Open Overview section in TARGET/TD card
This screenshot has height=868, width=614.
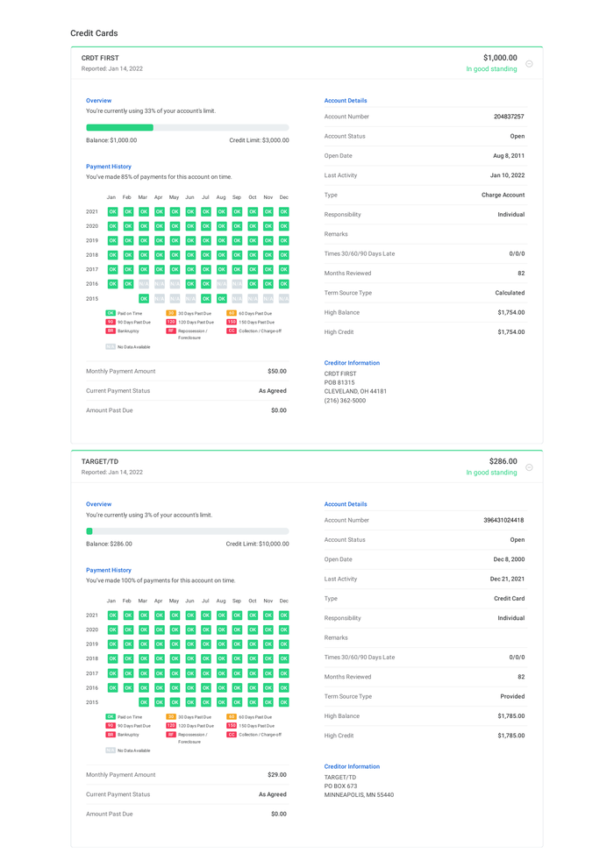[x=98, y=504]
